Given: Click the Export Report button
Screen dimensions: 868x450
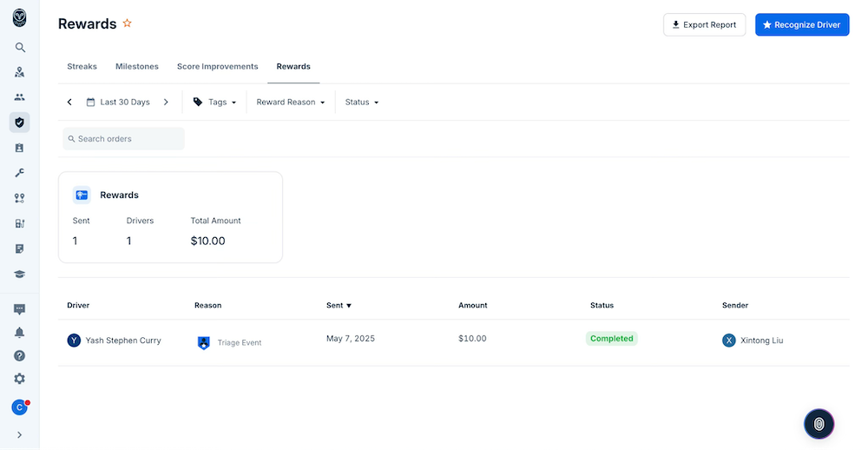Looking at the screenshot, I should point(704,25).
